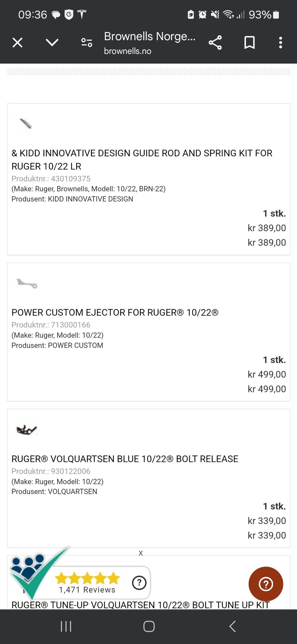Image resolution: width=297 pixels, height=644 pixels.
Task: Open the guide rod and spring kit thumbnail
Action: point(26,124)
